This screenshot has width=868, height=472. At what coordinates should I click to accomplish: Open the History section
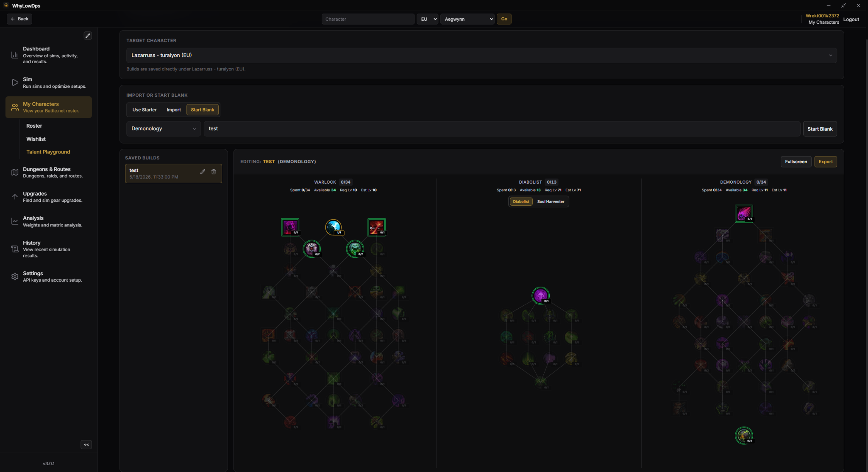(x=49, y=249)
